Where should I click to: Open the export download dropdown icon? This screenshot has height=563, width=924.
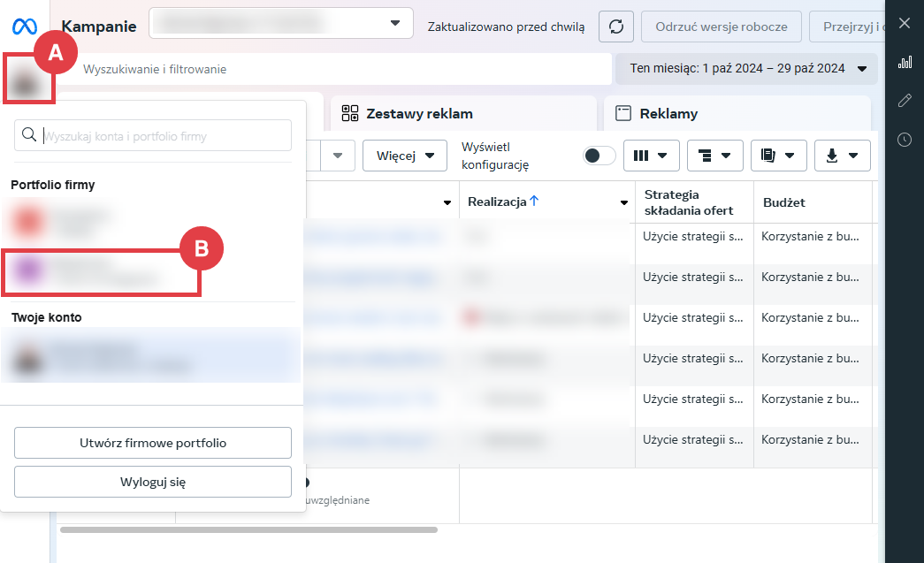(842, 156)
